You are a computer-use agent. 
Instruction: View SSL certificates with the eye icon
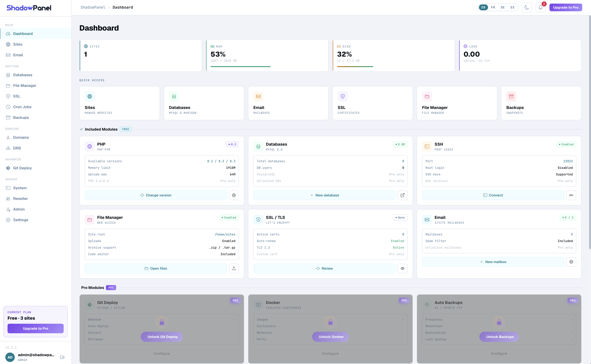pos(403,268)
